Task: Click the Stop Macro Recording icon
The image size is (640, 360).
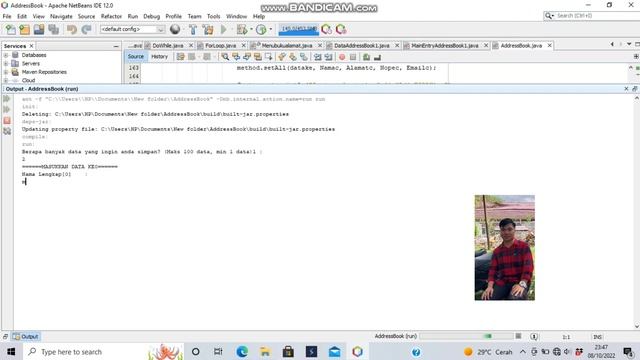Action: pyautogui.click(x=353, y=57)
